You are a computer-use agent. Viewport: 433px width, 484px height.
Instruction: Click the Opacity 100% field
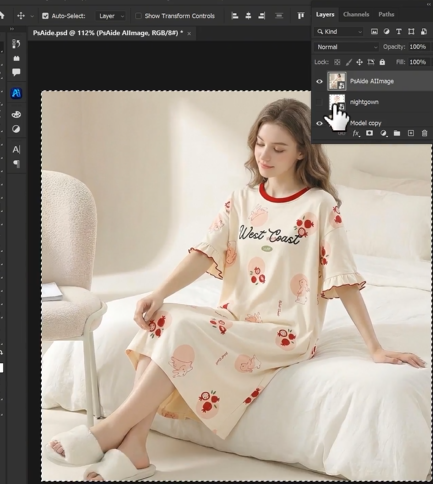click(x=418, y=47)
